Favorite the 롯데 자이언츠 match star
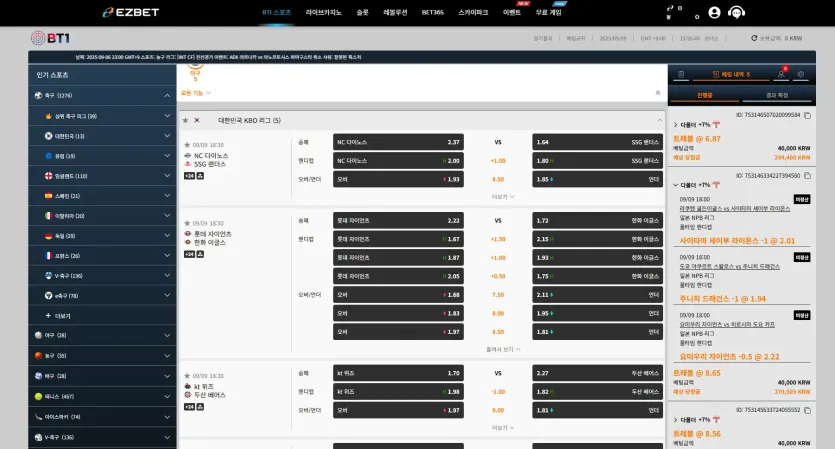Screen dimensions: 835x449 pos(187,223)
